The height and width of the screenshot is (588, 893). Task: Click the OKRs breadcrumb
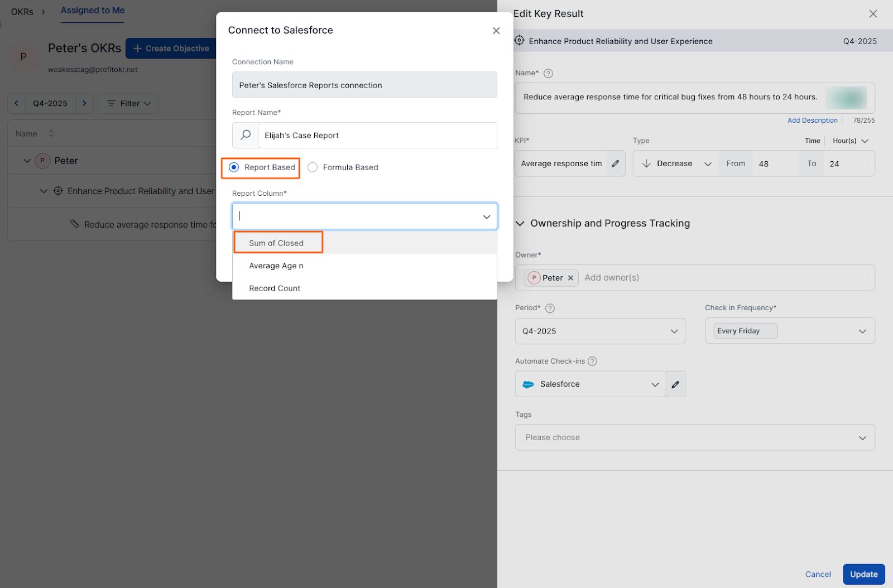coord(22,11)
